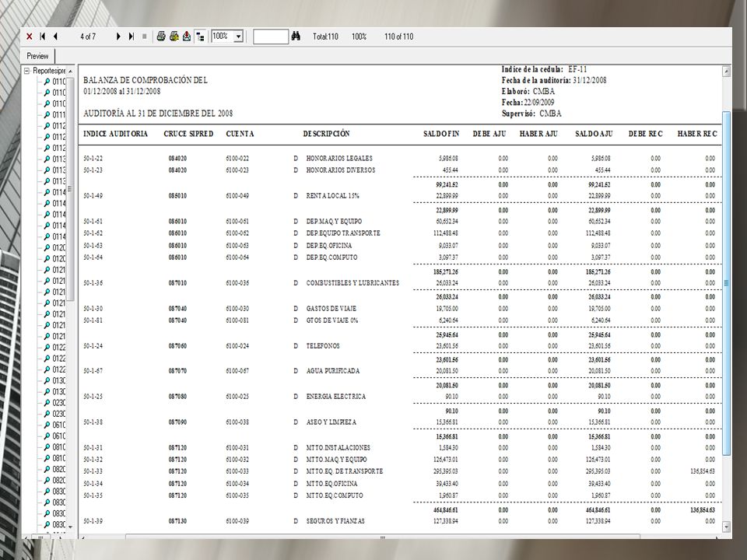The height and width of the screenshot is (560, 747).
Task: Click 'AGUA PURIFICADA' description
Action: pyautogui.click(x=332, y=371)
